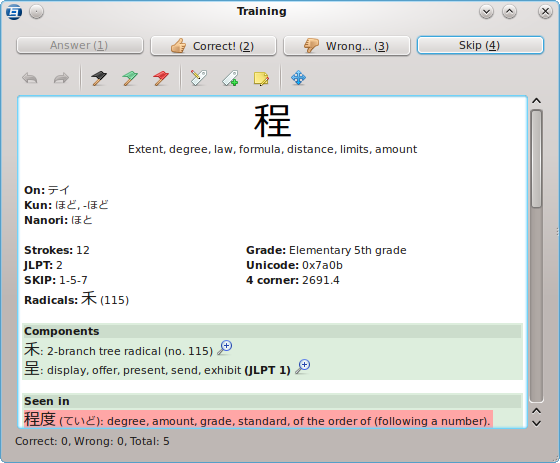Click the Answer (1) button

[80, 45]
